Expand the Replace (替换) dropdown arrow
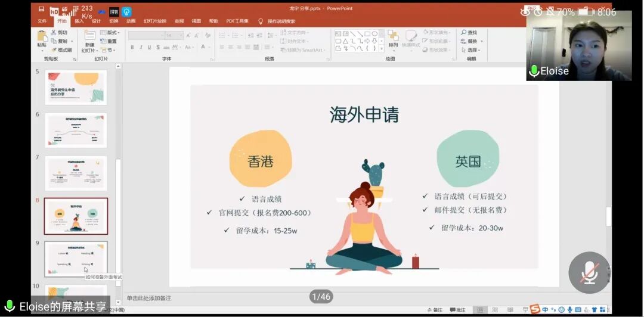The height and width of the screenshot is (317, 644). click(x=481, y=41)
